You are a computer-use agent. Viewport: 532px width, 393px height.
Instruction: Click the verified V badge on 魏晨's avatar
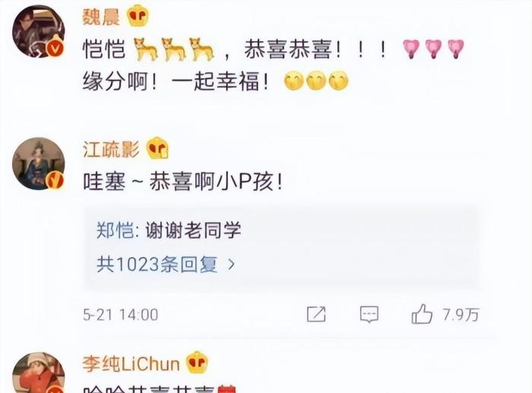tap(55, 48)
